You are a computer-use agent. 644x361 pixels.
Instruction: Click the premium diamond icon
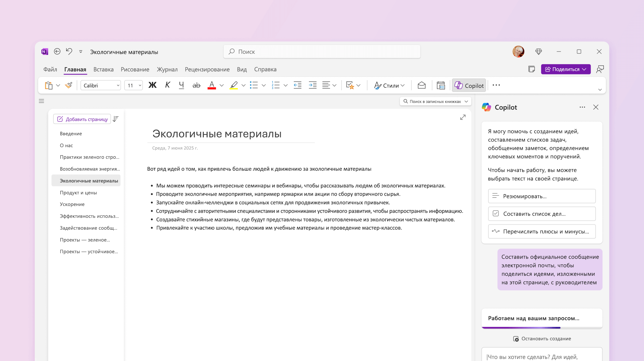coord(539,52)
